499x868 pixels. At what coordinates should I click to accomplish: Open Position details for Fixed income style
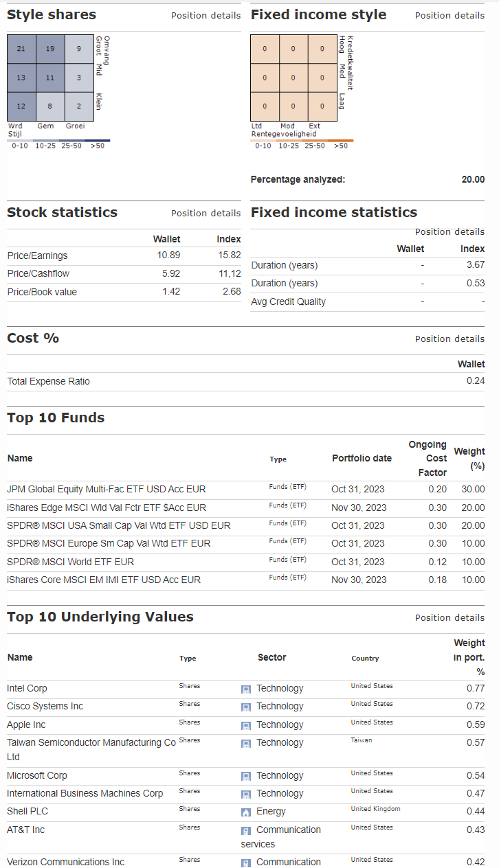tap(450, 15)
